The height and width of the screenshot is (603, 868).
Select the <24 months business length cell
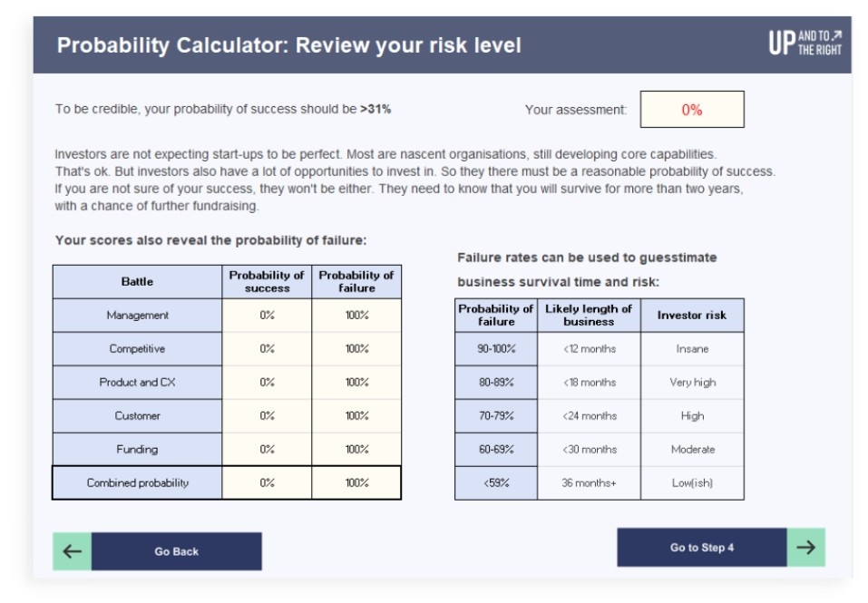[x=589, y=416]
